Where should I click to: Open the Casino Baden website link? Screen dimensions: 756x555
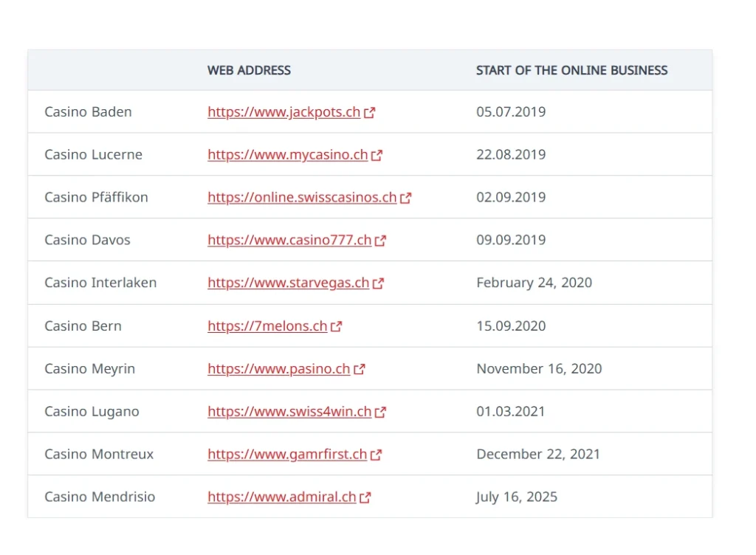283,112
